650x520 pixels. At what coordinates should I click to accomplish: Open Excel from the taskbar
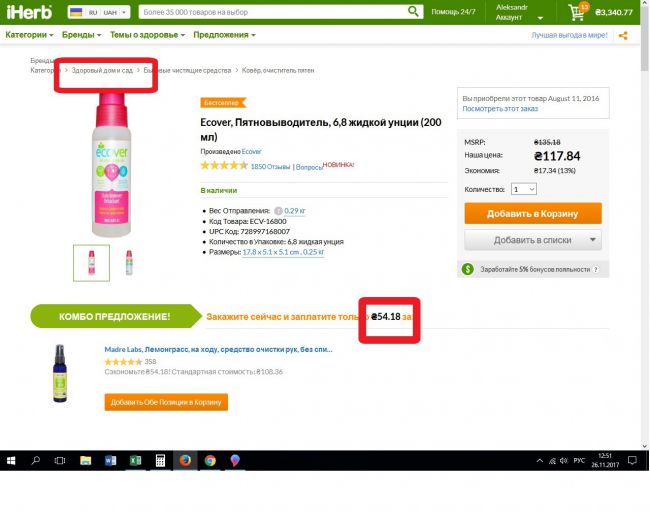pos(134,461)
